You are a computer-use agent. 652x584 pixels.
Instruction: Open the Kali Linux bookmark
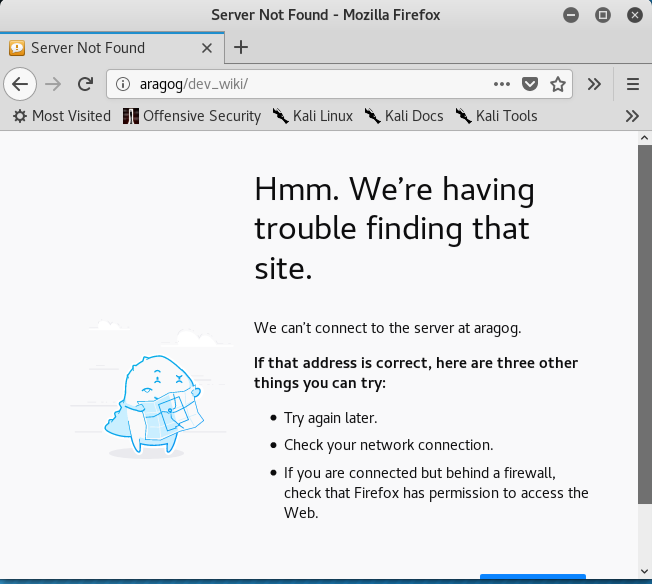pyautogui.click(x=312, y=116)
